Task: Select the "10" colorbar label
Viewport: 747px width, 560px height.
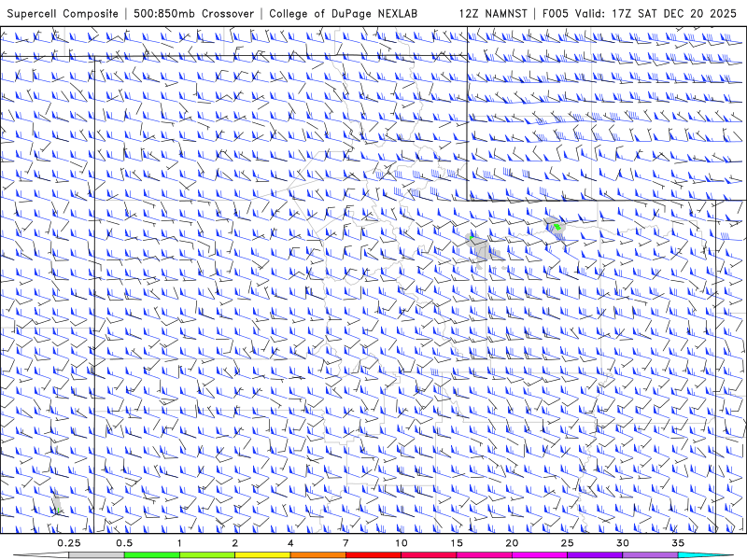Action: (x=402, y=543)
